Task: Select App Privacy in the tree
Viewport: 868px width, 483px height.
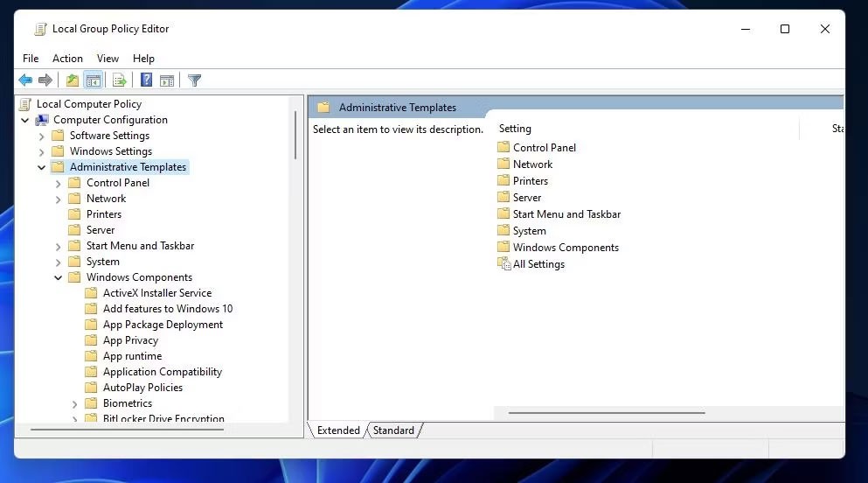Action: coord(130,340)
